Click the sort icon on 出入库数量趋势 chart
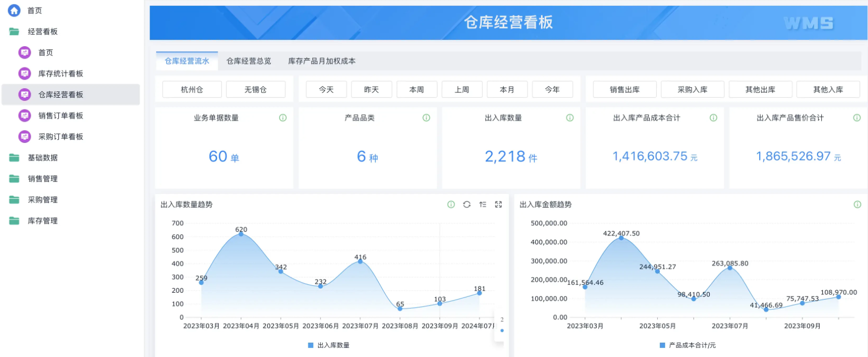This screenshot has width=868, height=357. (x=483, y=205)
